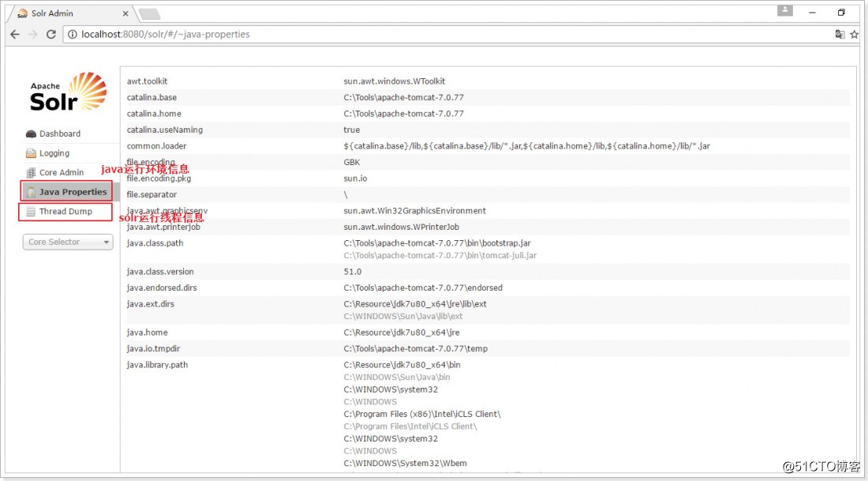Viewport: 868px width, 481px height.
Task: Select the Program Files (x86) iCLS path
Action: point(422,414)
